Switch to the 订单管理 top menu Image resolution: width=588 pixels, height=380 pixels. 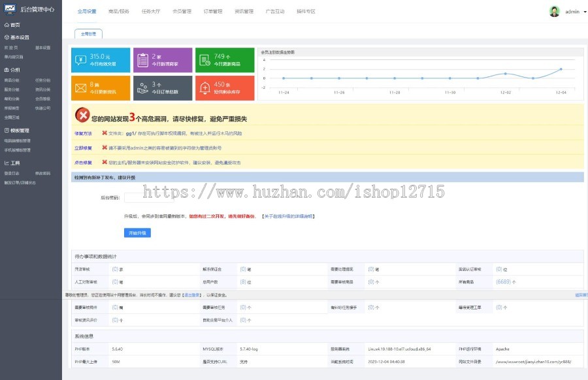click(x=212, y=12)
